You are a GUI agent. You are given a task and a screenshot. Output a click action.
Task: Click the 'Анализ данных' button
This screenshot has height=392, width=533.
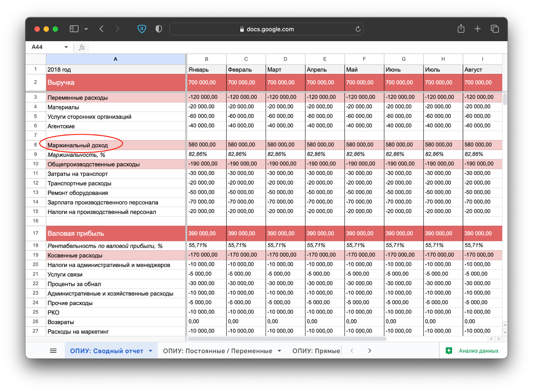[x=473, y=351]
